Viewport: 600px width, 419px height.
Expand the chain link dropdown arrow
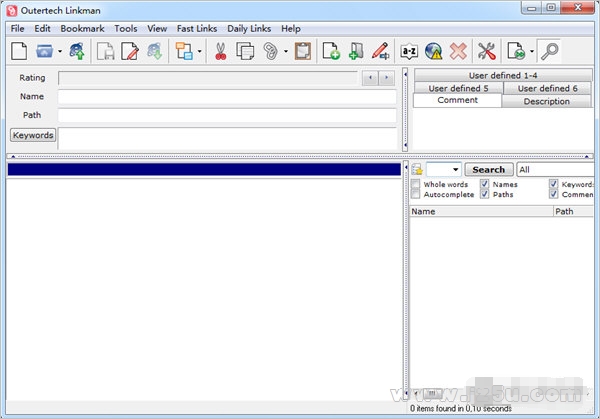click(286, 51)
